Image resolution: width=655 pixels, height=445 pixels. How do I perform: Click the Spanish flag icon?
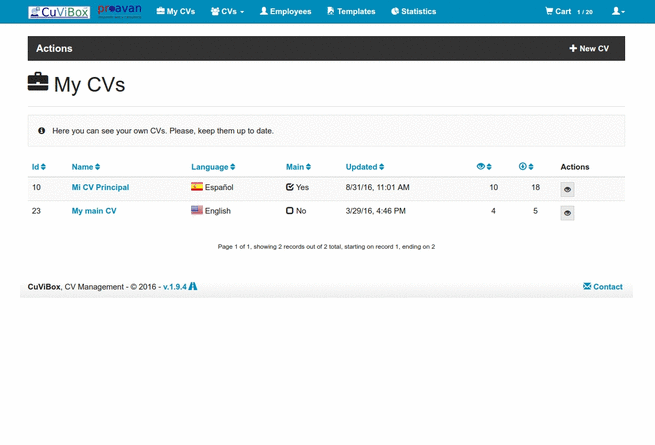196,187
